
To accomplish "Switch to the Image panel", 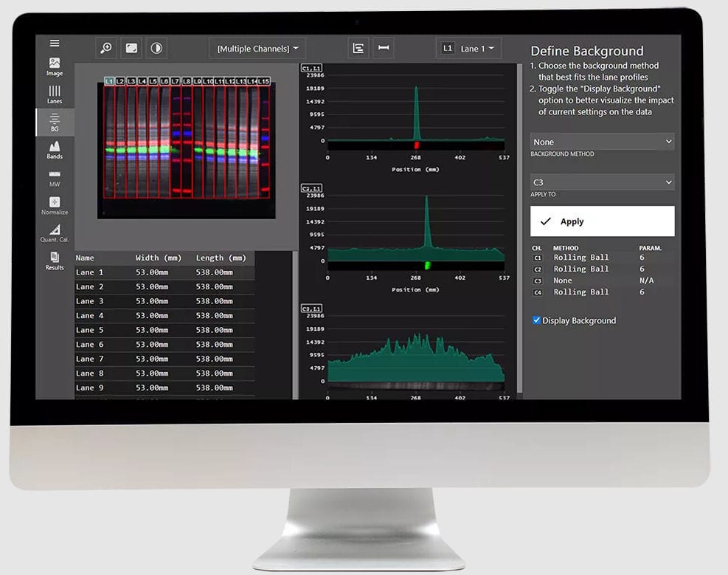I will [54, 66].
